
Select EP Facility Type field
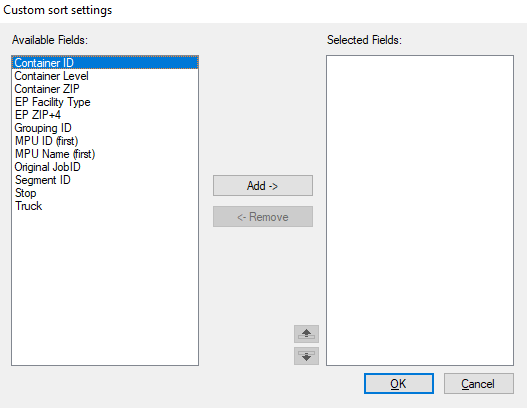pyautogui.click(x=105, y=102)
